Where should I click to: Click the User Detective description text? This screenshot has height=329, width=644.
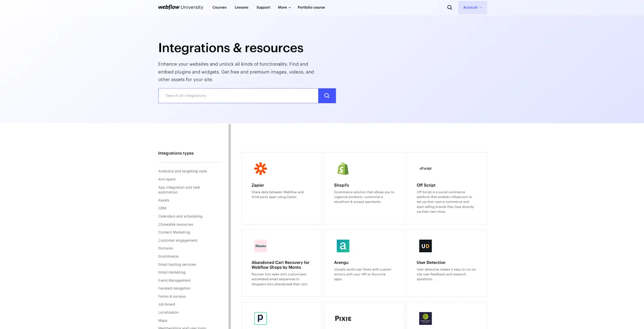coord(446,274)
